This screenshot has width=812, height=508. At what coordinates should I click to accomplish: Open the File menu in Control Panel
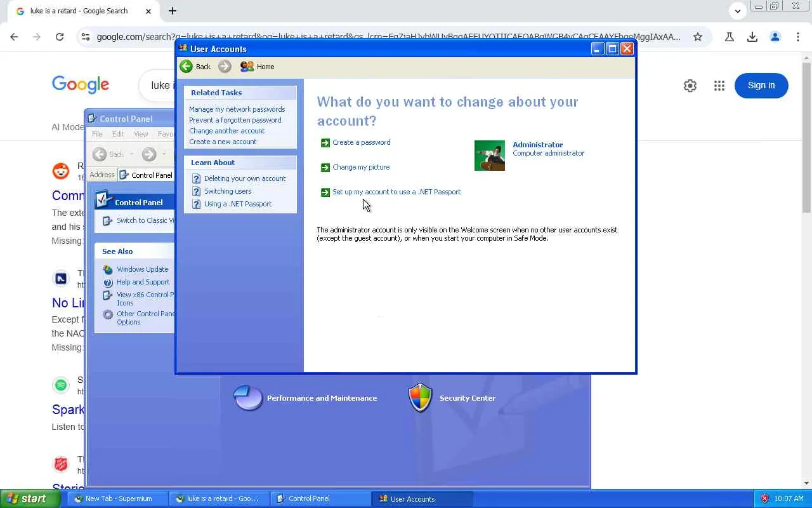pyautogui.click(x=97, y=134)
